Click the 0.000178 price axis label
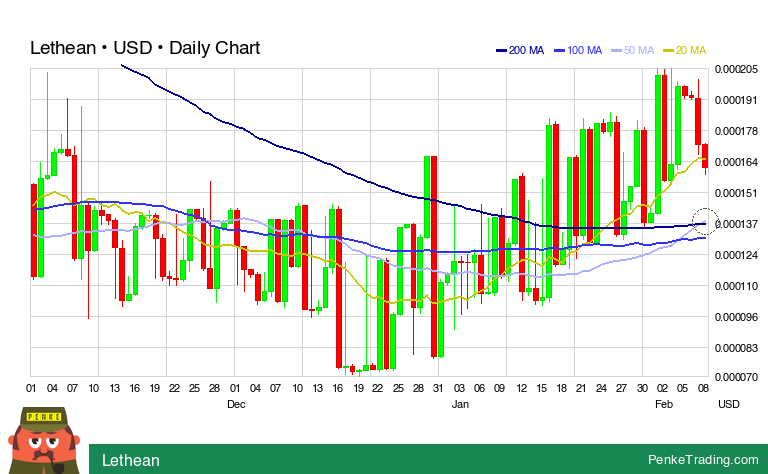Screen dimensions: 768x474 [736, 131]
